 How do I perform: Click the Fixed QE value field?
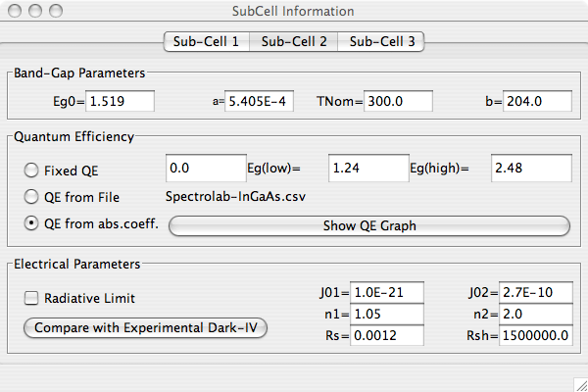[x=206, y=169]
